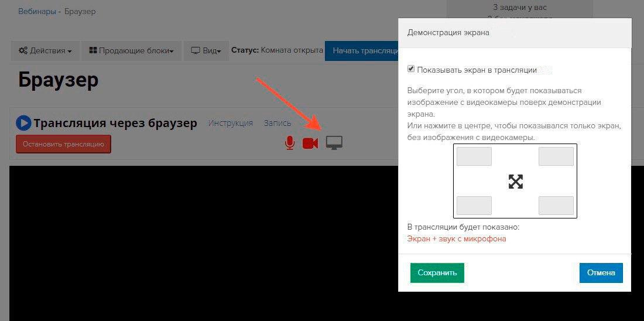Screen dimensions: 644x321
Task: Click the 3 задачи у вас notice
Action: 519,7
